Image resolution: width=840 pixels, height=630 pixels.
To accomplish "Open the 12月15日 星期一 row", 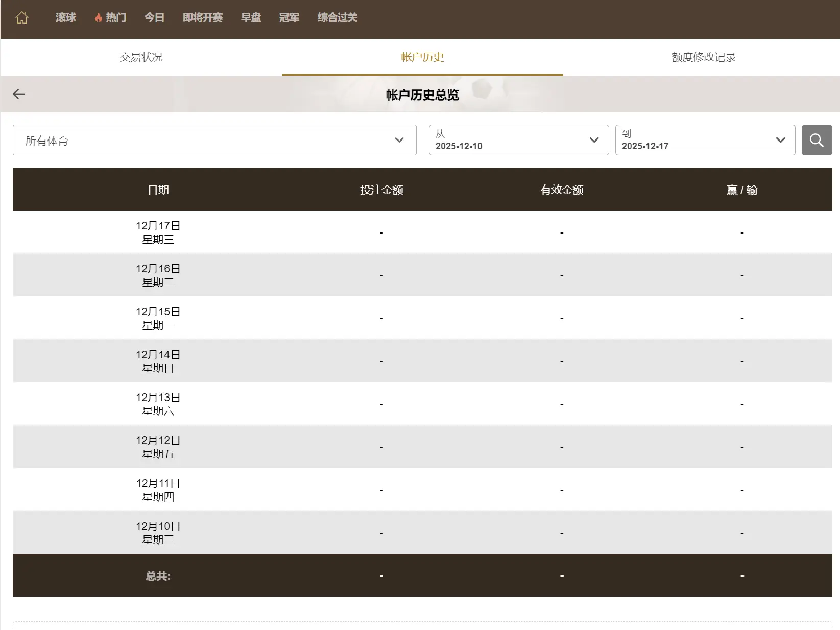I will point(422,318).
